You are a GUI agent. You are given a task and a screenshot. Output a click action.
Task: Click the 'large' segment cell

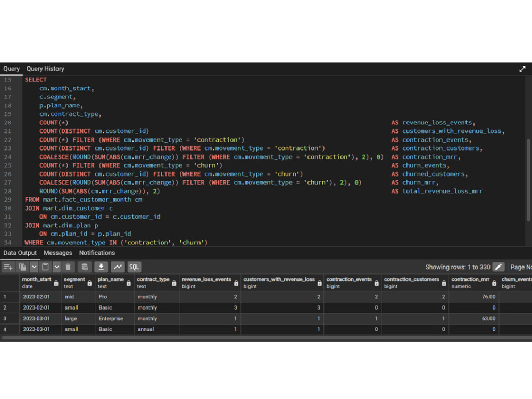click(x=78, y=319)
